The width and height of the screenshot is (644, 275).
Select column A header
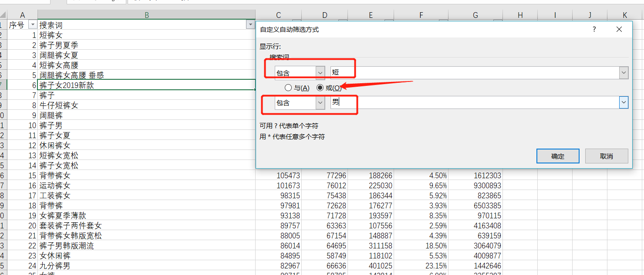coord(23,15)
